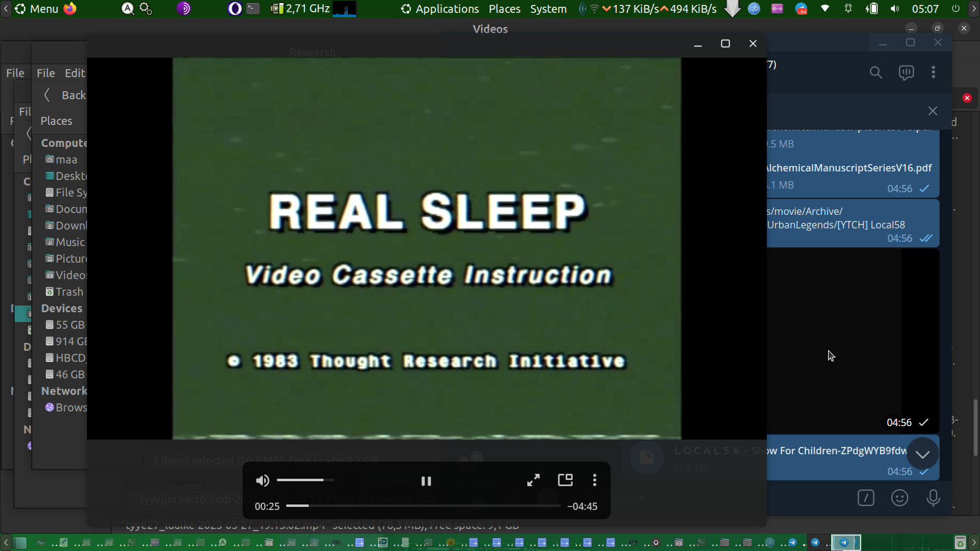Open the notification bell in system tray
Screen dimensions: 980x551
click(x=848, y=9)
